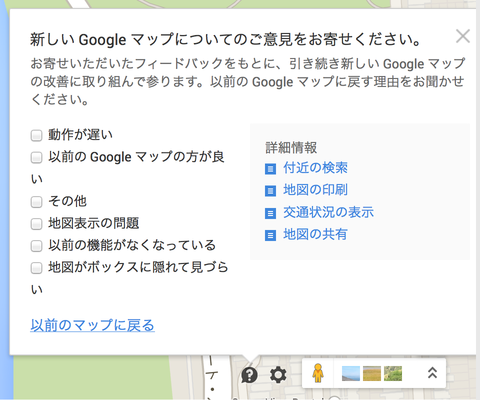Image resolution: width=480 pixels, height=400 pixels.
Task: Click document icon beside 付近の検索
Action: (270, 169)
